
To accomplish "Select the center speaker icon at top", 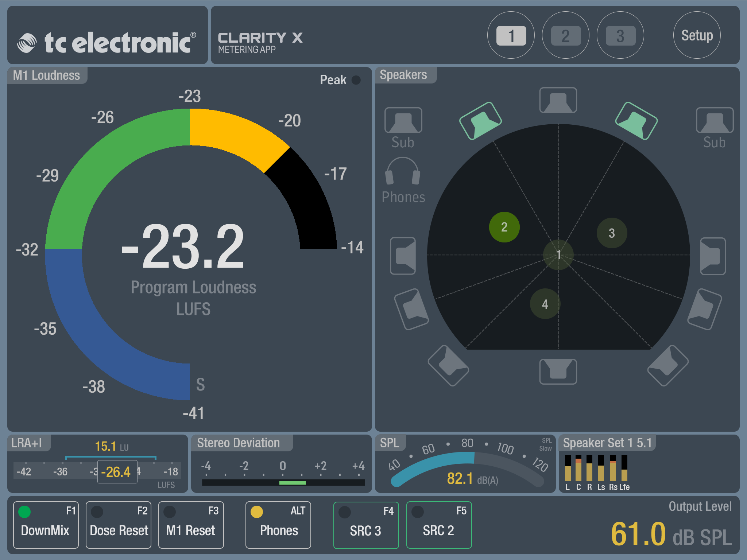I will click(558, 100).
